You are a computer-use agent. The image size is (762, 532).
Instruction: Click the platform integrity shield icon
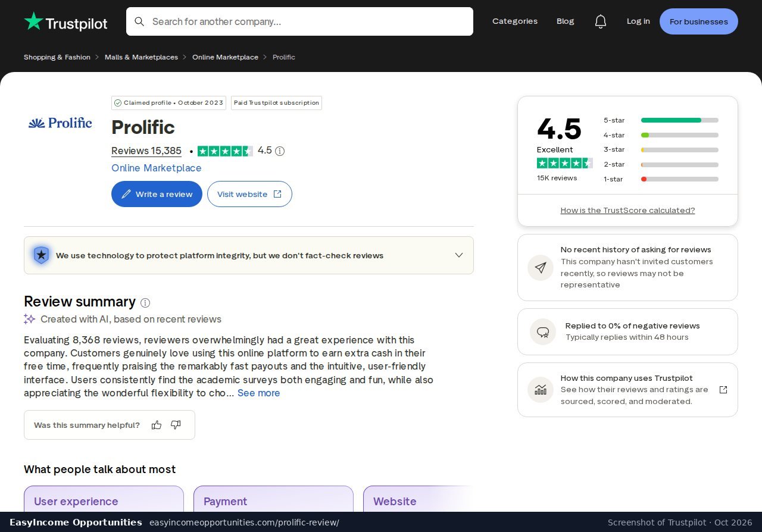tap(41, 255)
